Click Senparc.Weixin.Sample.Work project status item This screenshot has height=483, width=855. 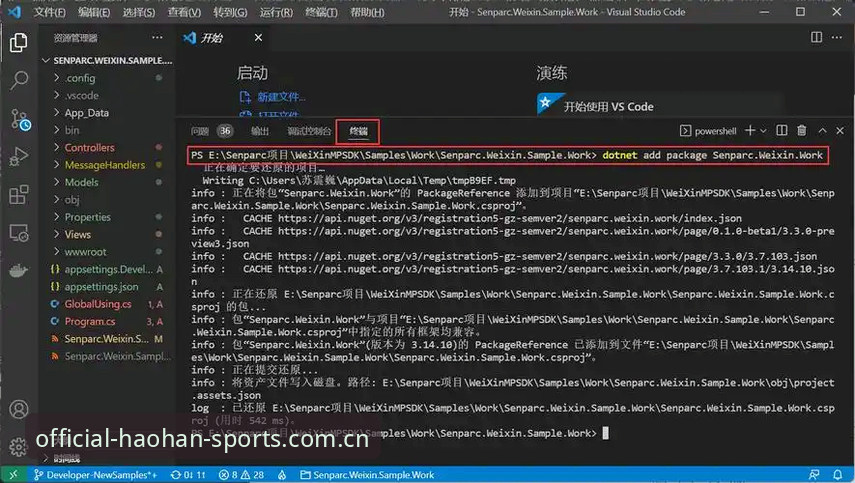(368, 475)
